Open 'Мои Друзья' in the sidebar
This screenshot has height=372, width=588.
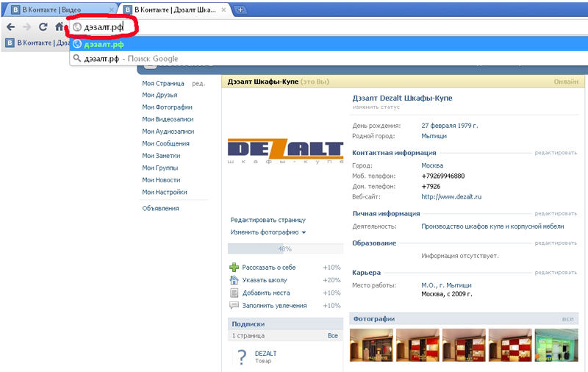[x=159, y=96]
